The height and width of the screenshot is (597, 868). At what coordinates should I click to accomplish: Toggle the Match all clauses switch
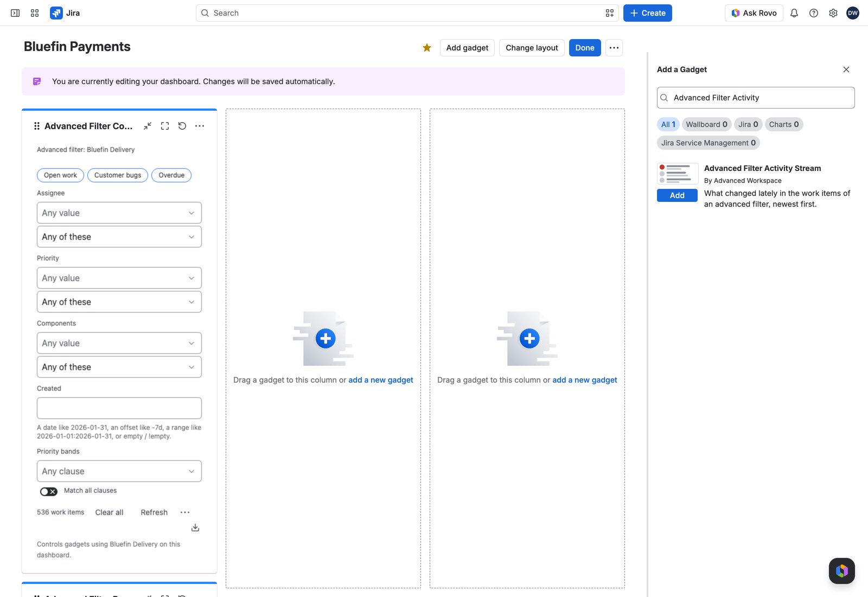click(49, 492)
